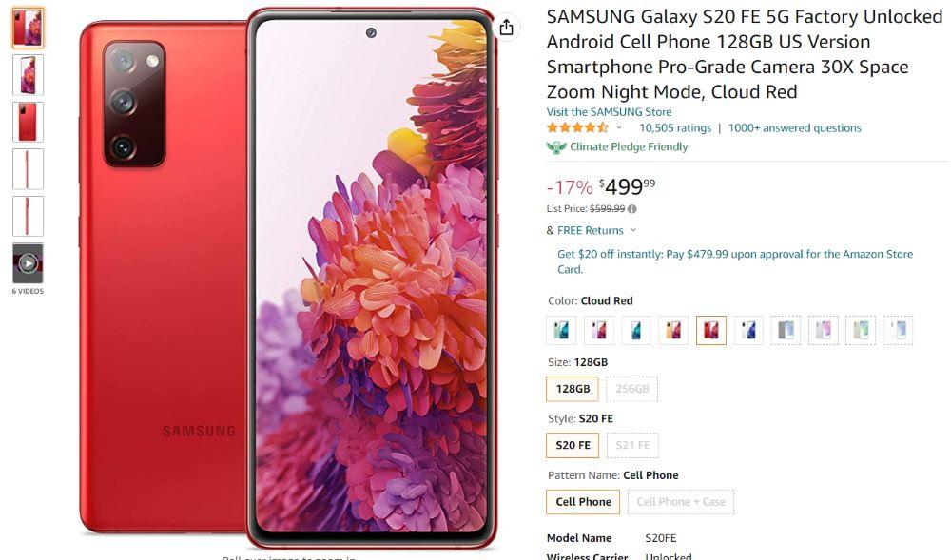Select the mint green phone color swatch
This screenshot has height=560, width=951.
(561, 330)
